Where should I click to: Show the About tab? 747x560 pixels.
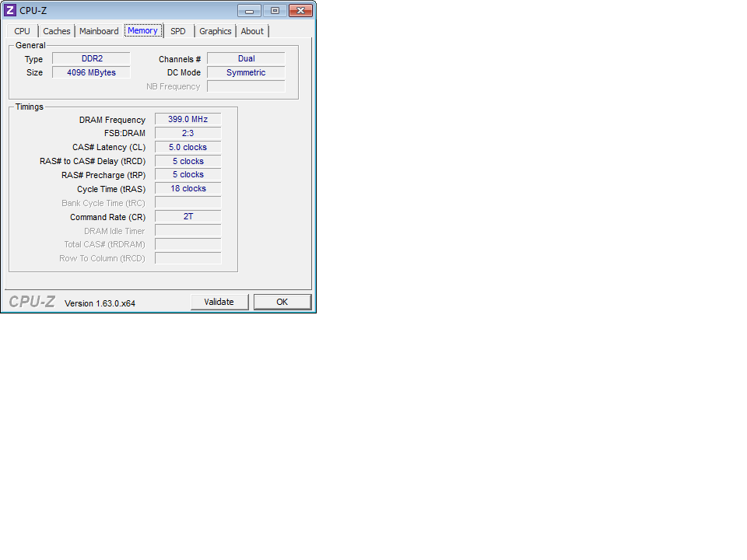252,31
